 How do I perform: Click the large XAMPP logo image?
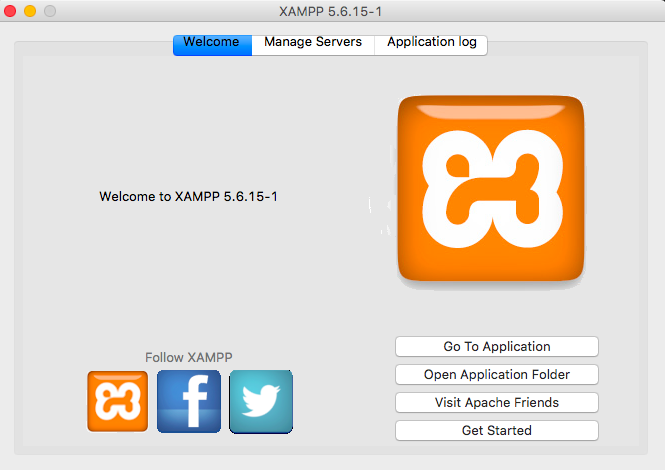point(491,188)
